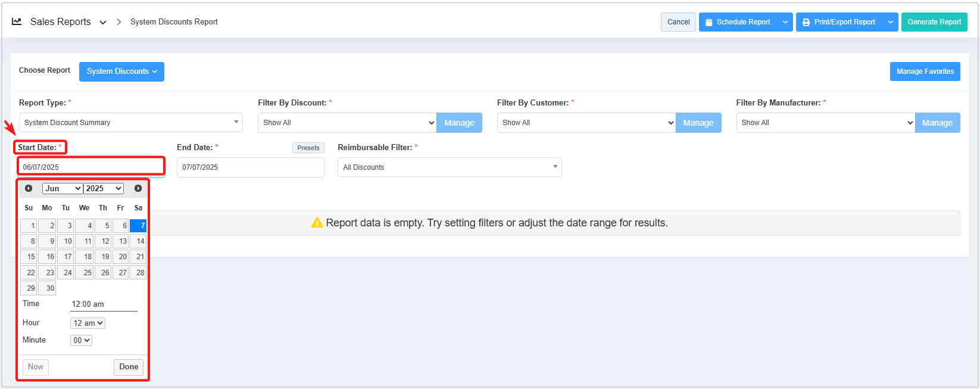Open the year dropdown showing 2025
Image resolution: width=980 pixels, height=389 pixels.
click(x=104, y=188)
